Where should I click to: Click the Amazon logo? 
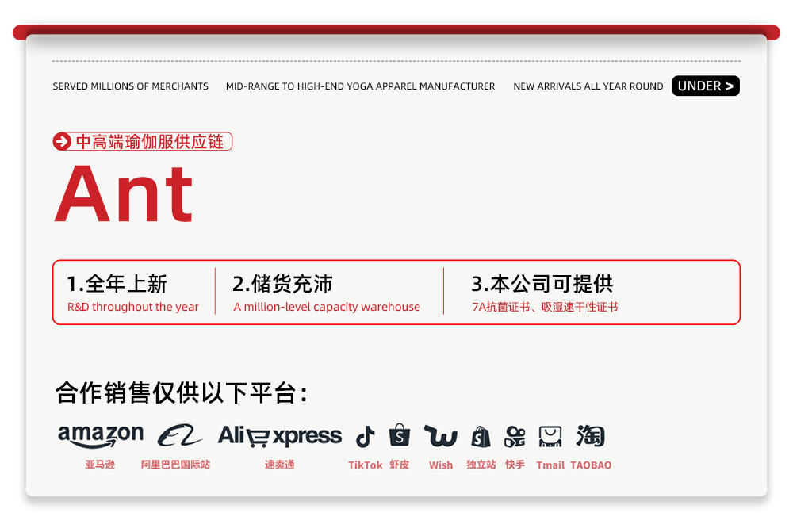click(x=101, y=435)
